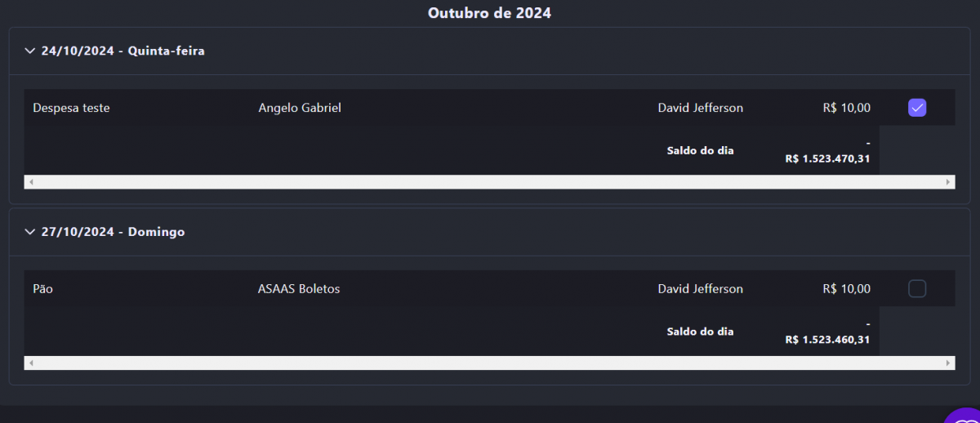Select the Despesa teste entry

pos(71,108)
